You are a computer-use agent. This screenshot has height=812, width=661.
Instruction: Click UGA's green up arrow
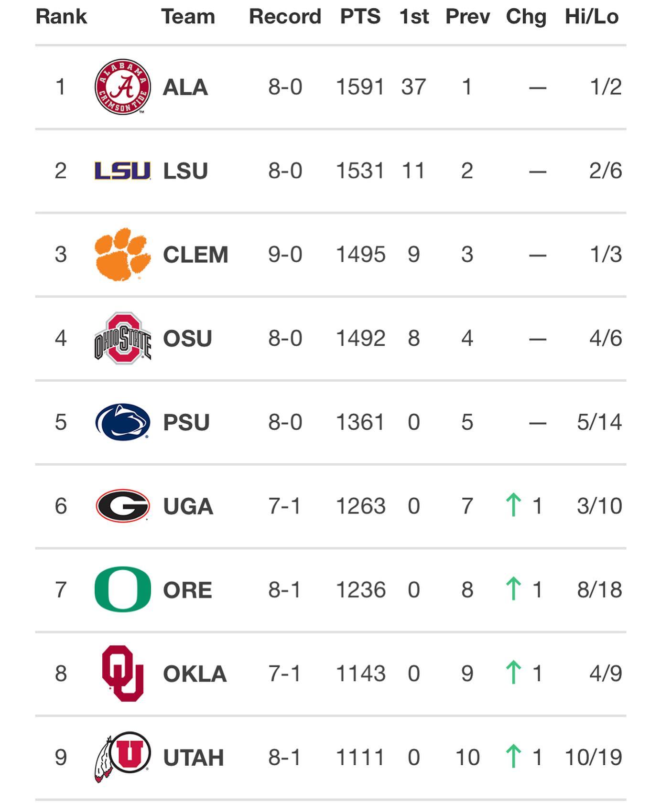[513, 505]
